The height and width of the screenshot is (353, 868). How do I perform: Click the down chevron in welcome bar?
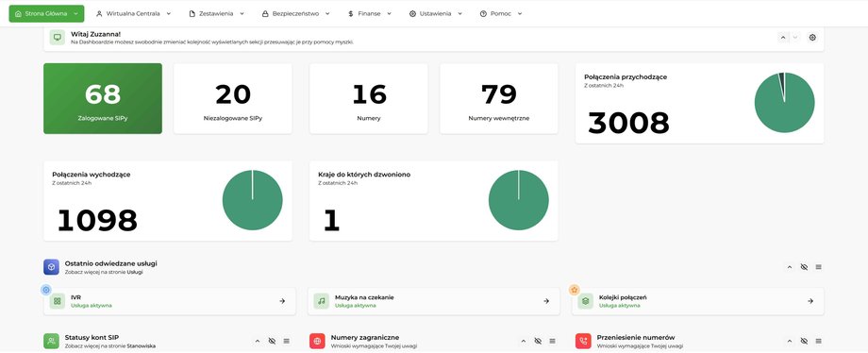[795, 38]
